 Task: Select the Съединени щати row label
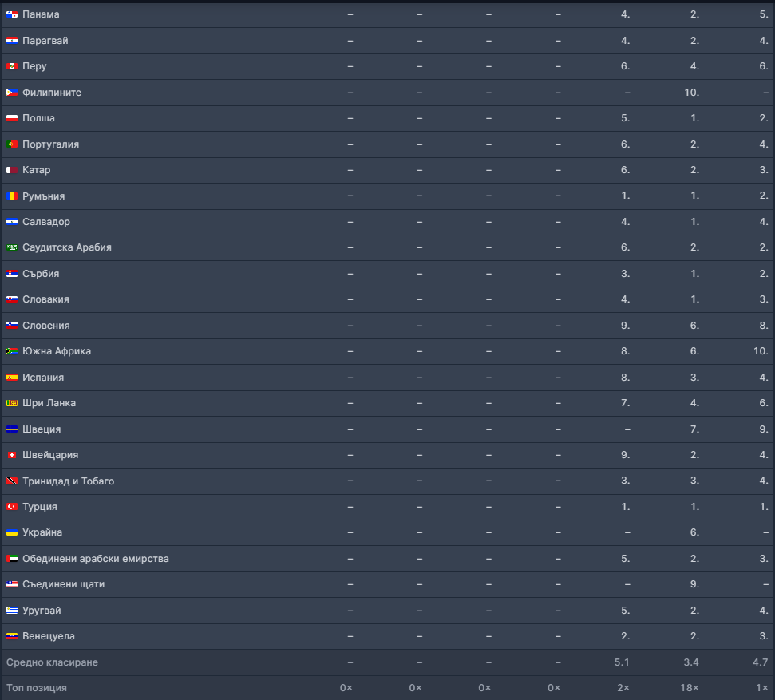point(63,584)
